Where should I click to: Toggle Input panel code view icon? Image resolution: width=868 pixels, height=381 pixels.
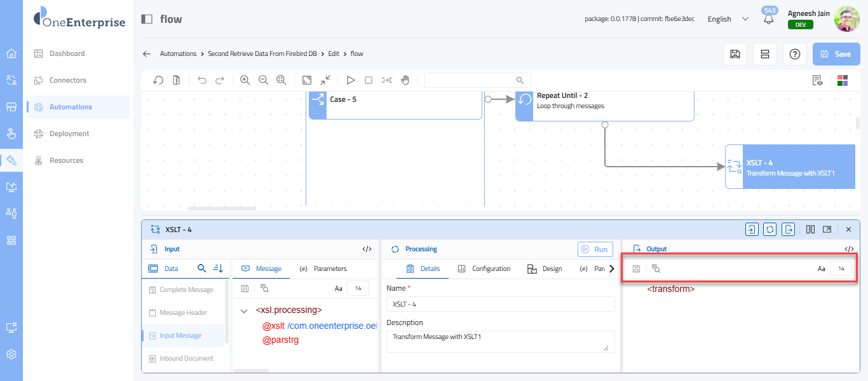tap(367, 249)
